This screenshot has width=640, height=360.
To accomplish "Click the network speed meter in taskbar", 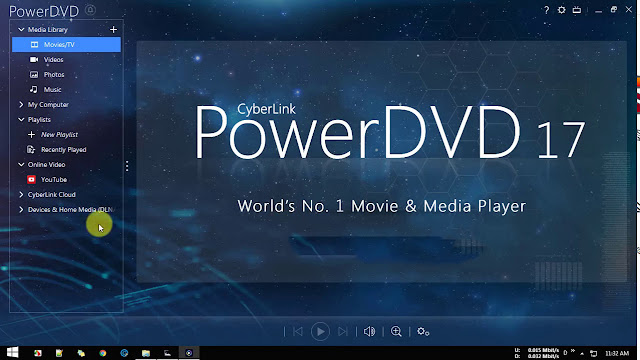I will tap(537, 353).
